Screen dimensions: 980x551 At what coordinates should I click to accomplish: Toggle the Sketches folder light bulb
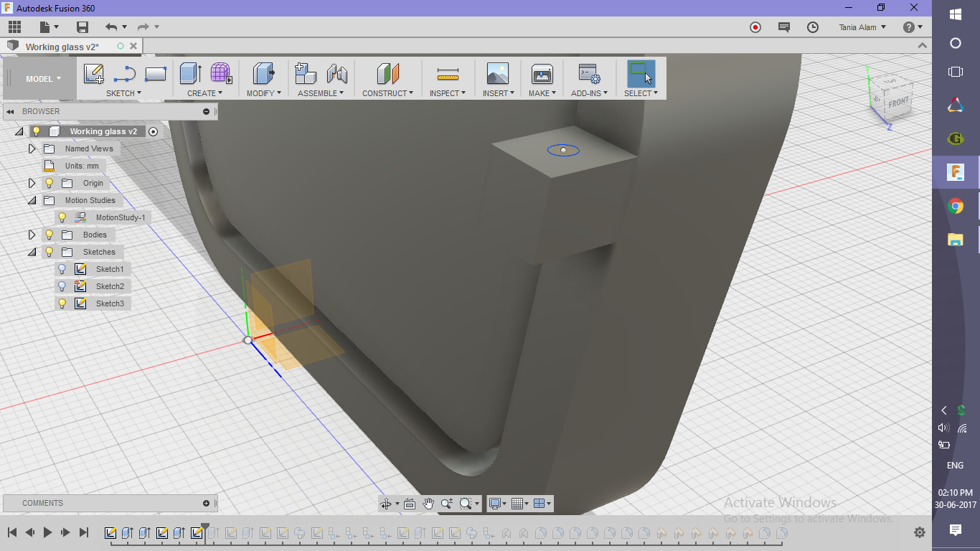tap(49, 252)
